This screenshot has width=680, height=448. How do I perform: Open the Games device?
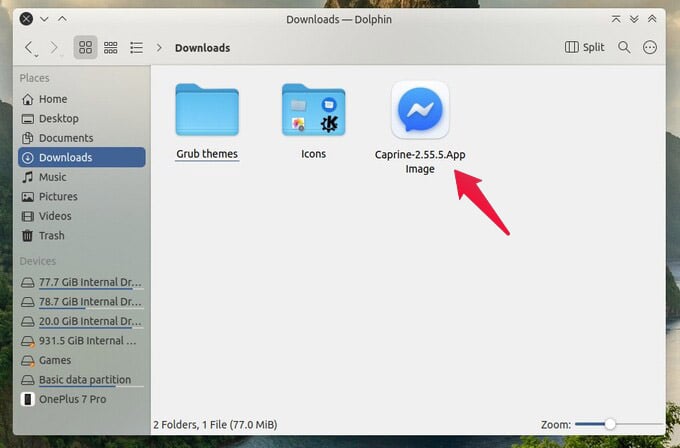[x=82, y=360]
